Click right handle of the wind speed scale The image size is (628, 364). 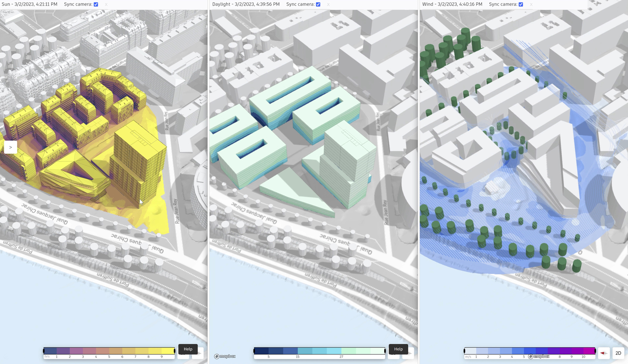[595, 351]
